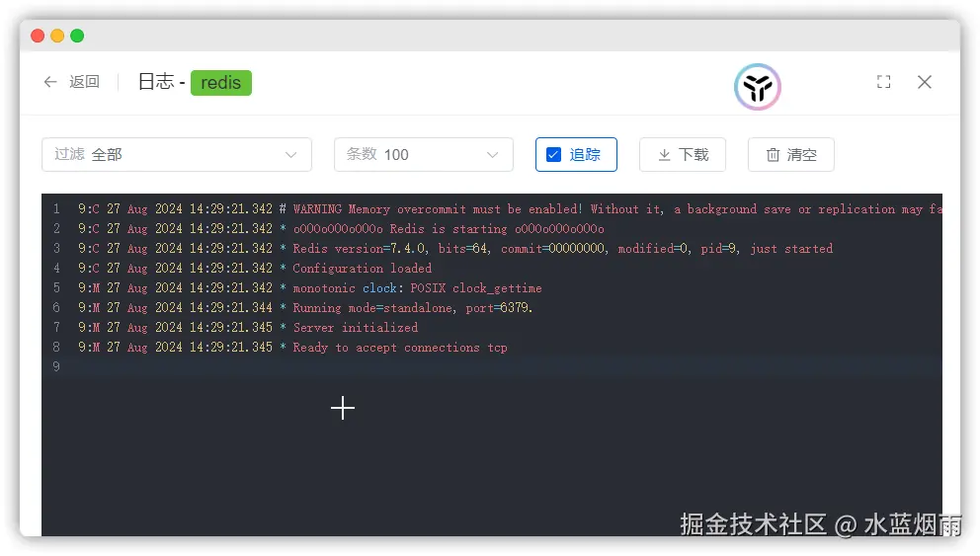Click the WARNING Memory overcommit log line
Screen dimensions: 980x556
coord(510,209)
